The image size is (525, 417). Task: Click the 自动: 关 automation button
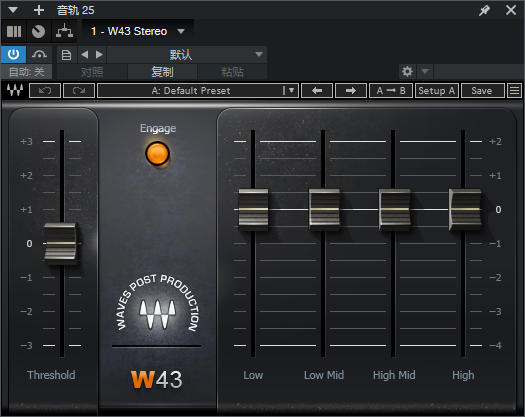[x=27, y=72]
